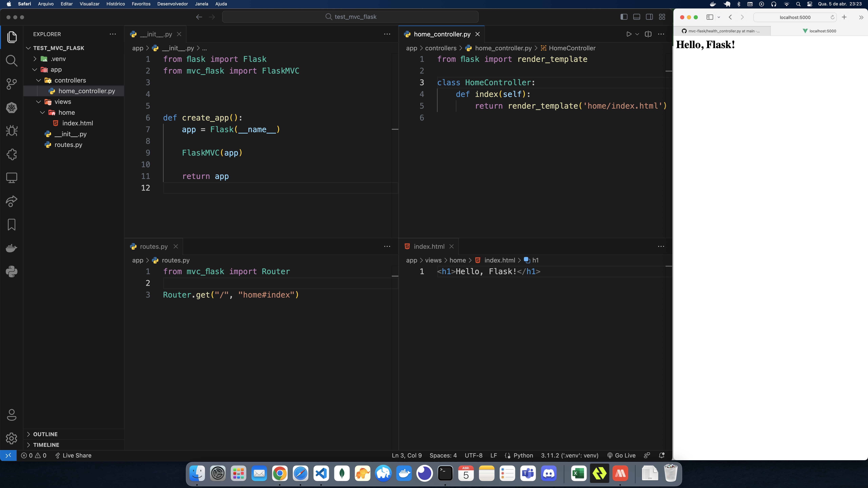Image resolution: width=868 pixels, height=488 pixels.
Task: Switch to the home_controller.py editor tab
Action: (x=442, y=34)
